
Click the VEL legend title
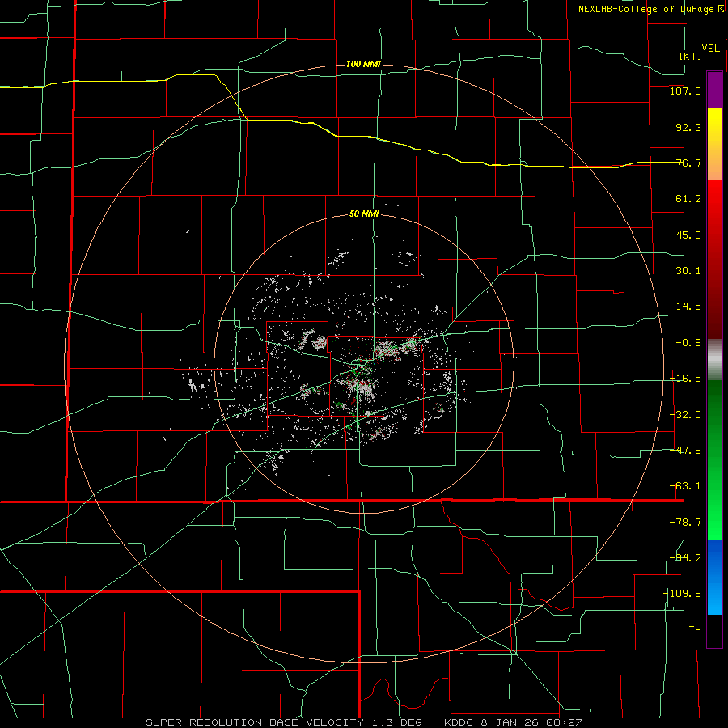(x=710, y=49)
